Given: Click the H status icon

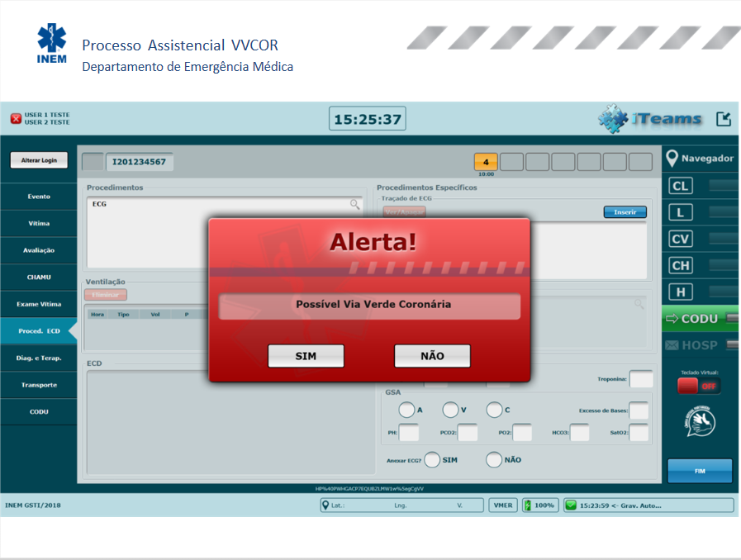Looking at the screenshot, I should pos(681,292).
